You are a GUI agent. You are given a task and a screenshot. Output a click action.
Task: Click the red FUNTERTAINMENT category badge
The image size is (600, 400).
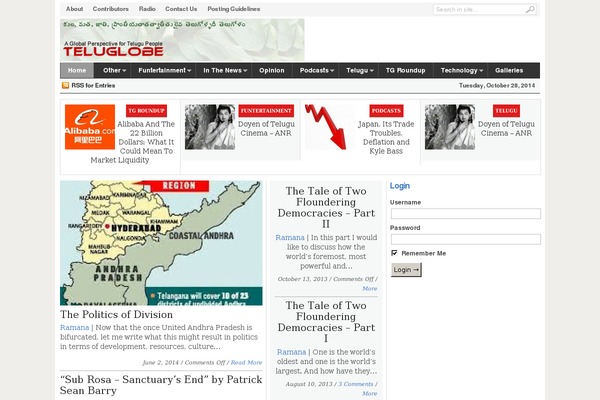tap(266, 111)
